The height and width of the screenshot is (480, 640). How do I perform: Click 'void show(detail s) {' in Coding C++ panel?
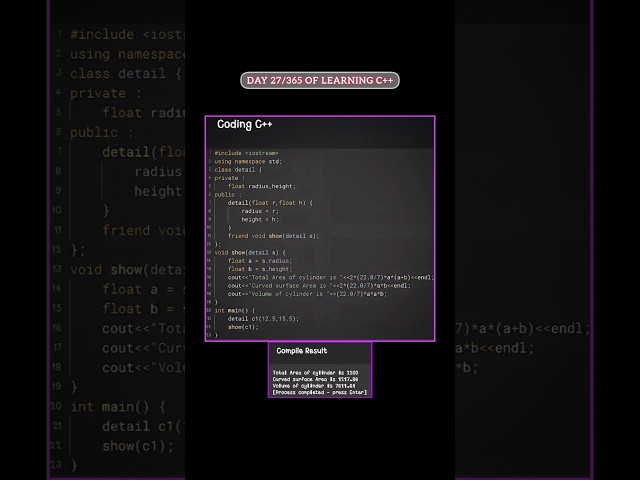pyautogui.click(x=250, y=253)
